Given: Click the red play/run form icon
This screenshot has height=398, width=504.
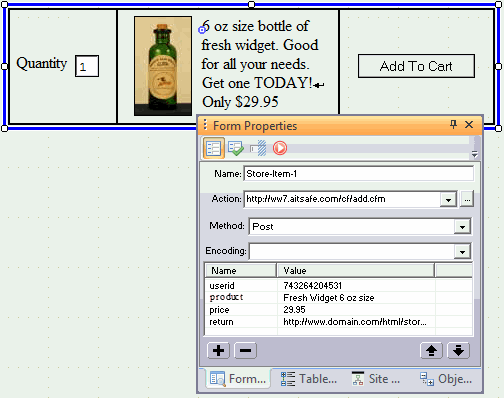Looking at the screenshot, I should (280, 148).
